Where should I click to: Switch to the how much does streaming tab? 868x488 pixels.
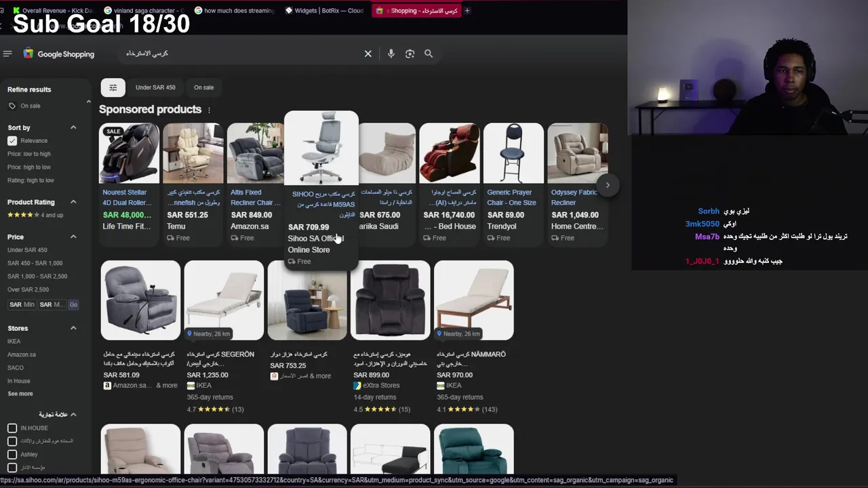pyautogui.click(x=233, y=10)
